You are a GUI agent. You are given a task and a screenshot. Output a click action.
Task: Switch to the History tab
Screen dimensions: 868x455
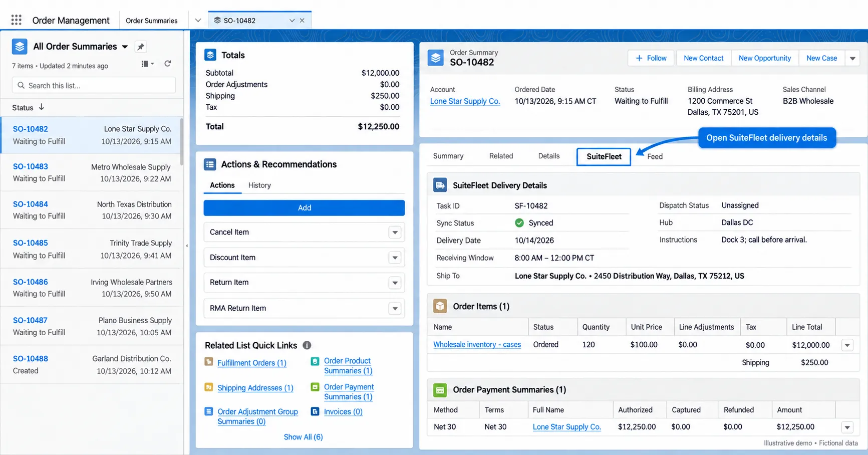click(259, 185)
